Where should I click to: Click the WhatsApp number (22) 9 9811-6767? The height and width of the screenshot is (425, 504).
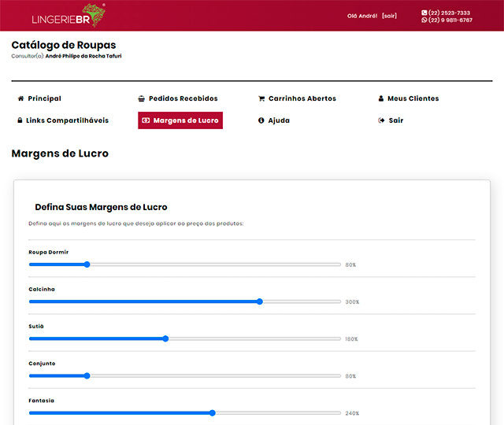450,20
